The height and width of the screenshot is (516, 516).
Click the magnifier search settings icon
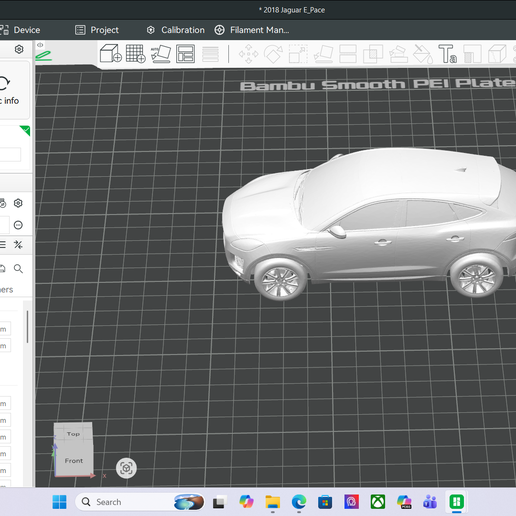tap(18, 268)
